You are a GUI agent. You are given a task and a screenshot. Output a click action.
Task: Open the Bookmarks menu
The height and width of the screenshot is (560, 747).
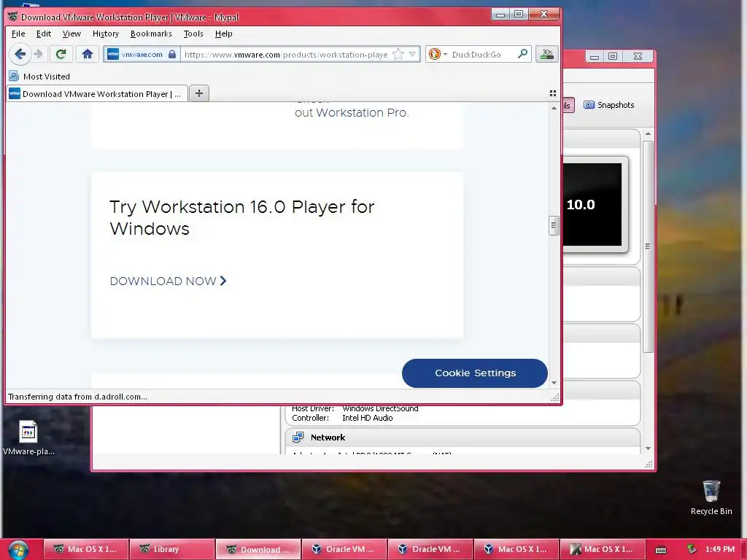point(151,34)
